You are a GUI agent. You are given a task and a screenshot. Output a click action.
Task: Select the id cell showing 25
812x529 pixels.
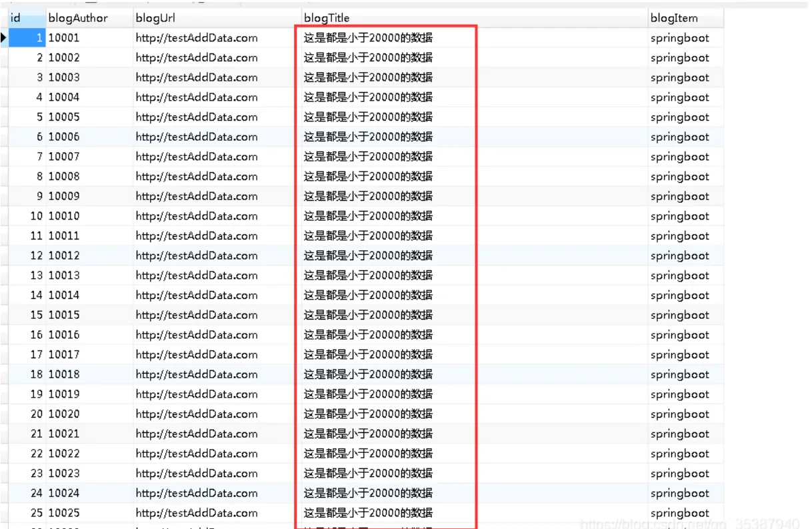tap(27, 513)
